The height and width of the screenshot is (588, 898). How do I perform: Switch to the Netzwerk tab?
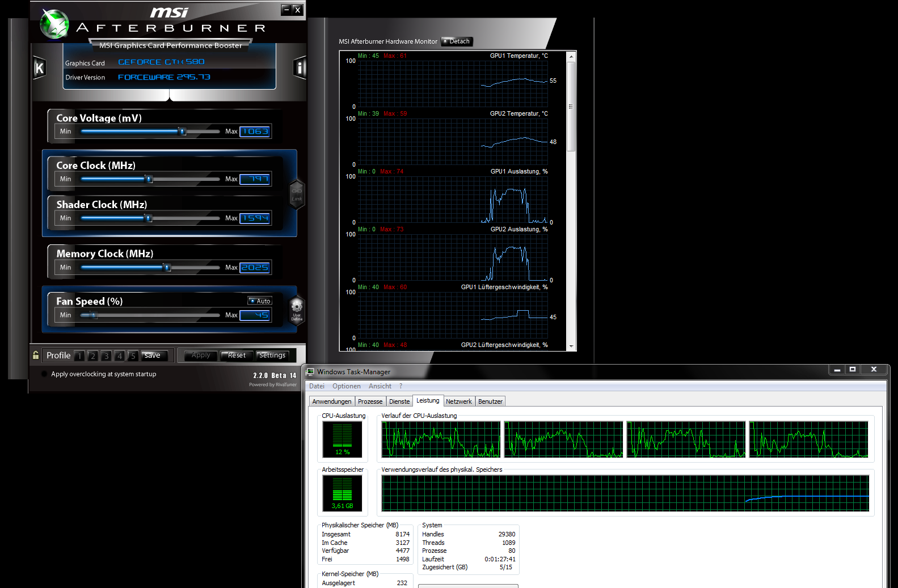[459, 401]
